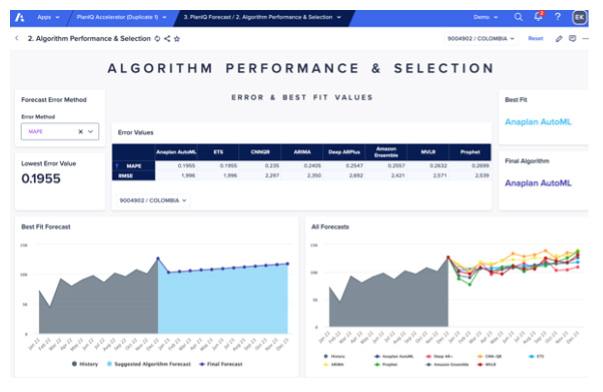Open PlanIQ Accelerator (Duplicate 1) breadcrumb dropdown
Screen dimensions: 603x392
point(122,17)
